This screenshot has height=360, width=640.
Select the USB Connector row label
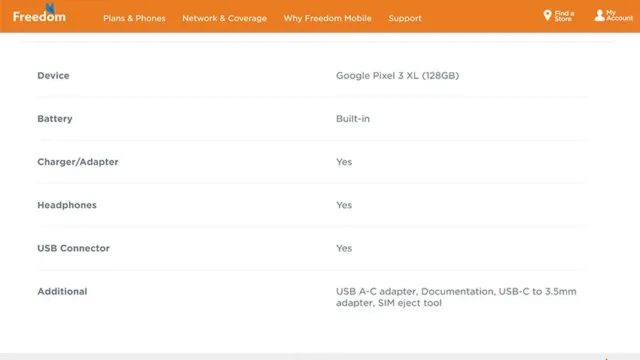pyautogui.click(x=73, y=248)
